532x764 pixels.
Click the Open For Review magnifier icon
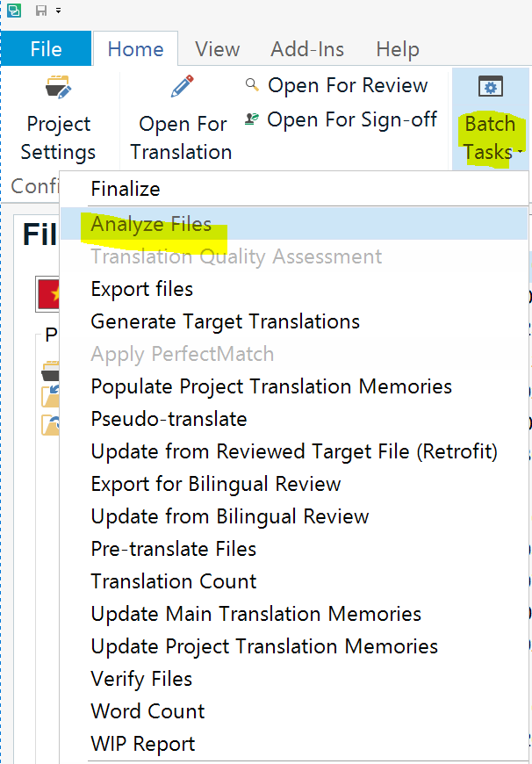tap(253, 85)
